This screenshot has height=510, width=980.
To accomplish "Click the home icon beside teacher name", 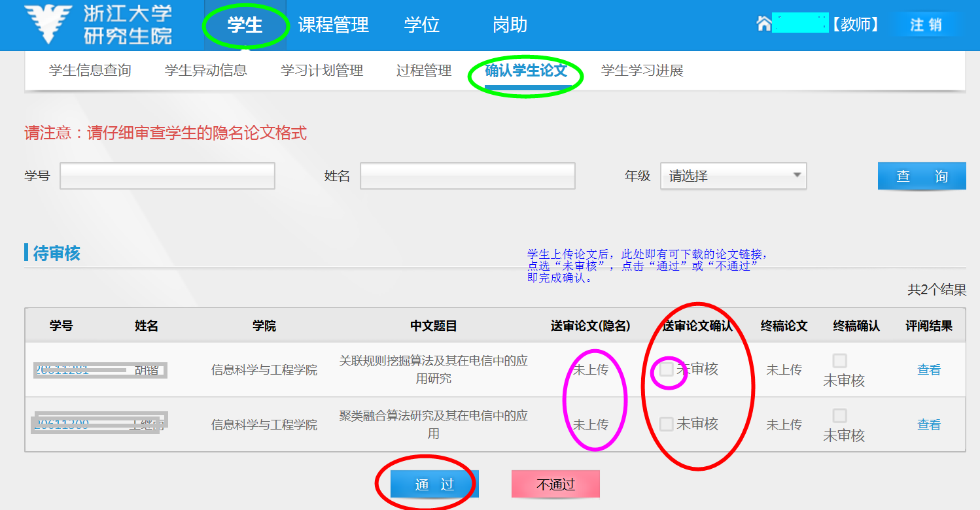I will (763, 25).
